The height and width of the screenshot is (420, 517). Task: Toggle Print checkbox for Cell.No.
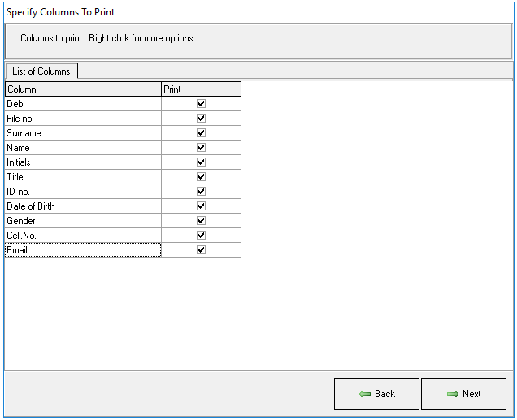[x=201, y=236]
